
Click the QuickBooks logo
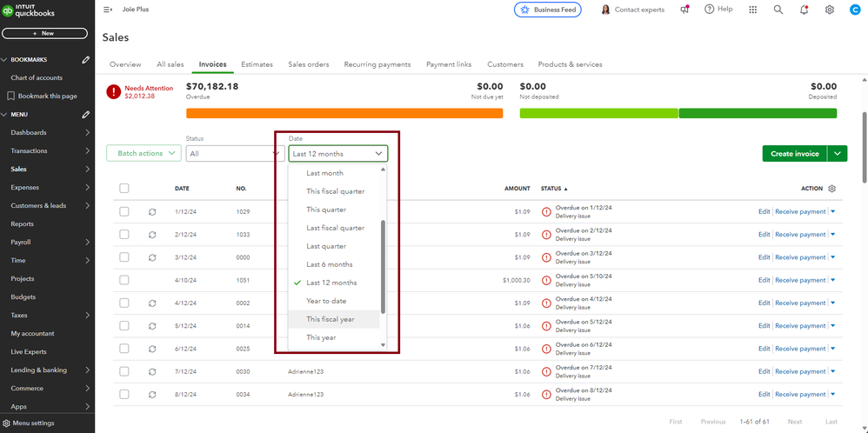click(x=28, y=10)
